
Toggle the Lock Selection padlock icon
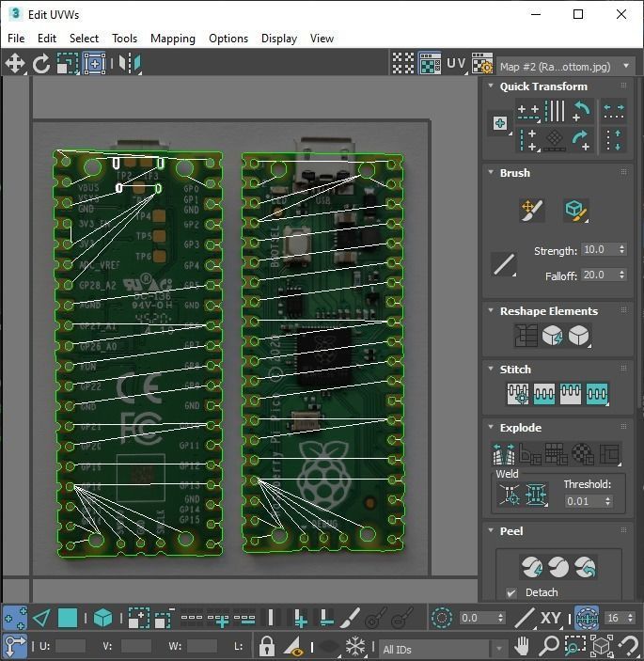(x=266, y=646)
